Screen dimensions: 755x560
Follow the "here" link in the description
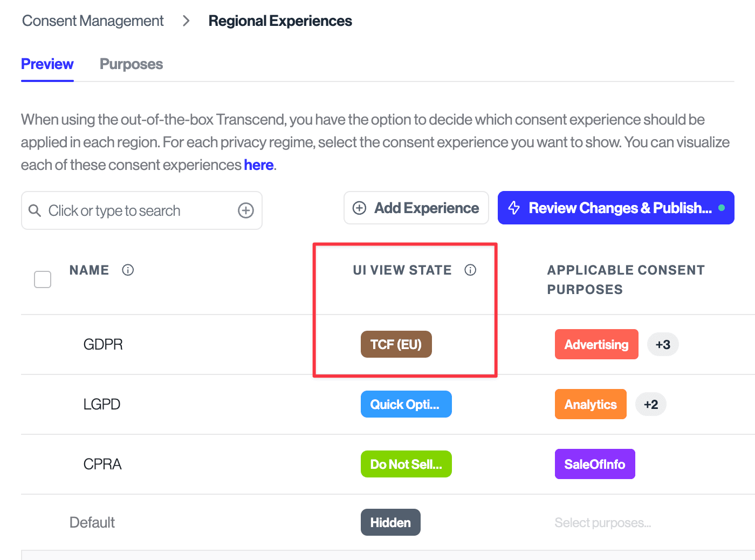[258, 165]
